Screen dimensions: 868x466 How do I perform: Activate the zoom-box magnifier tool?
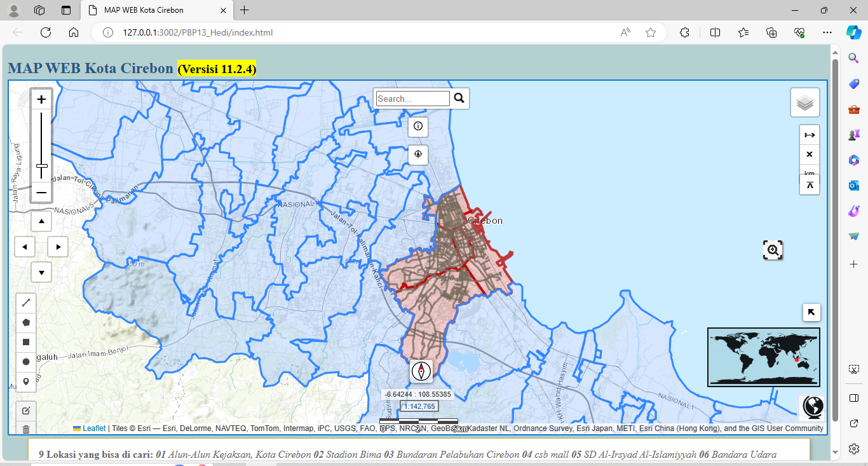point(773,250)
